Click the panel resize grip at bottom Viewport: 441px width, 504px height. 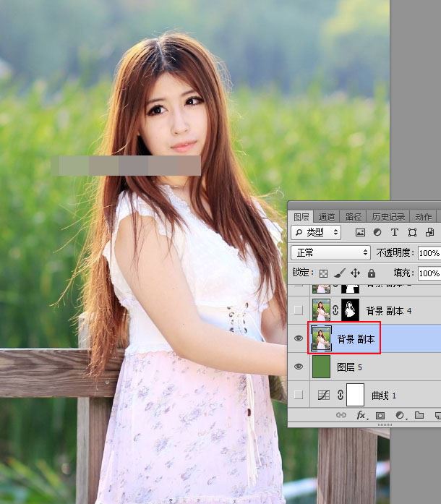[385, 424]
